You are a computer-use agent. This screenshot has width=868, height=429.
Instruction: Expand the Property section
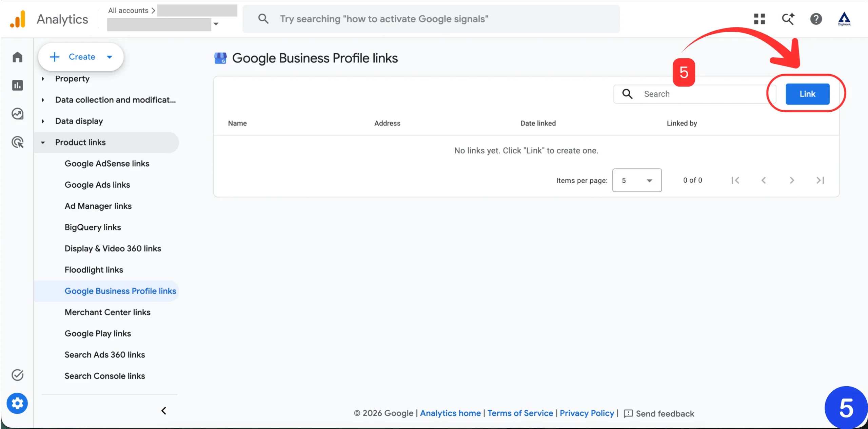pos(72,79)
